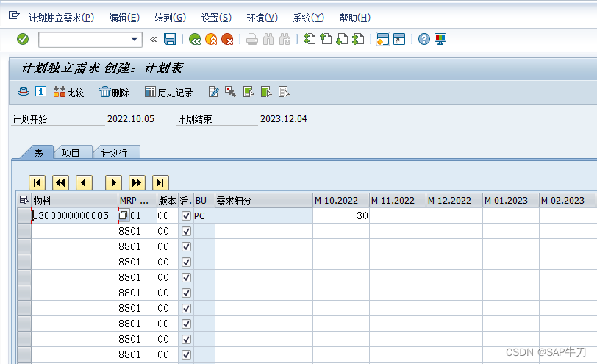Toggle active checkbox in sixth table row

pos(186,293)
